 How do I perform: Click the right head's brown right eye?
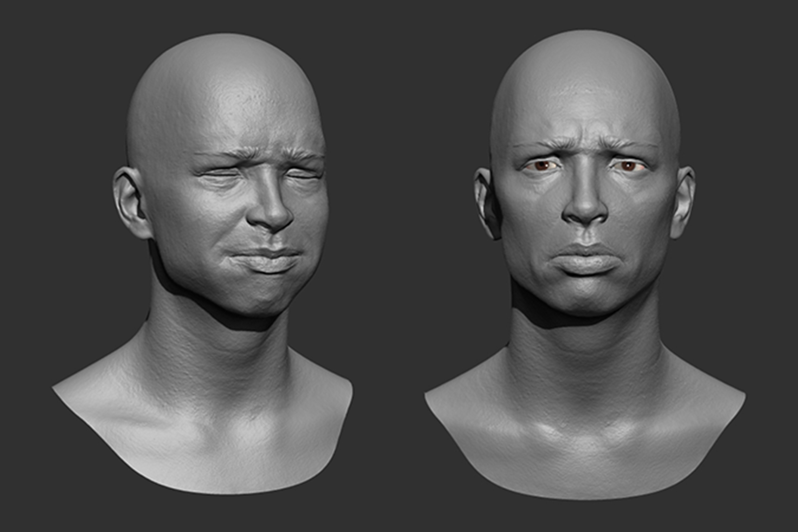point(628,166)
